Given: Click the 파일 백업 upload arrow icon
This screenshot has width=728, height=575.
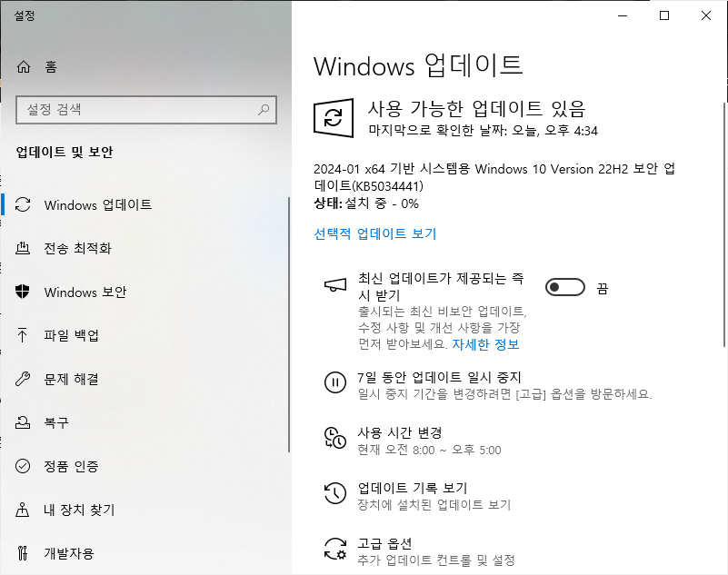Looking at the screenshot, I should pos(23,335).
